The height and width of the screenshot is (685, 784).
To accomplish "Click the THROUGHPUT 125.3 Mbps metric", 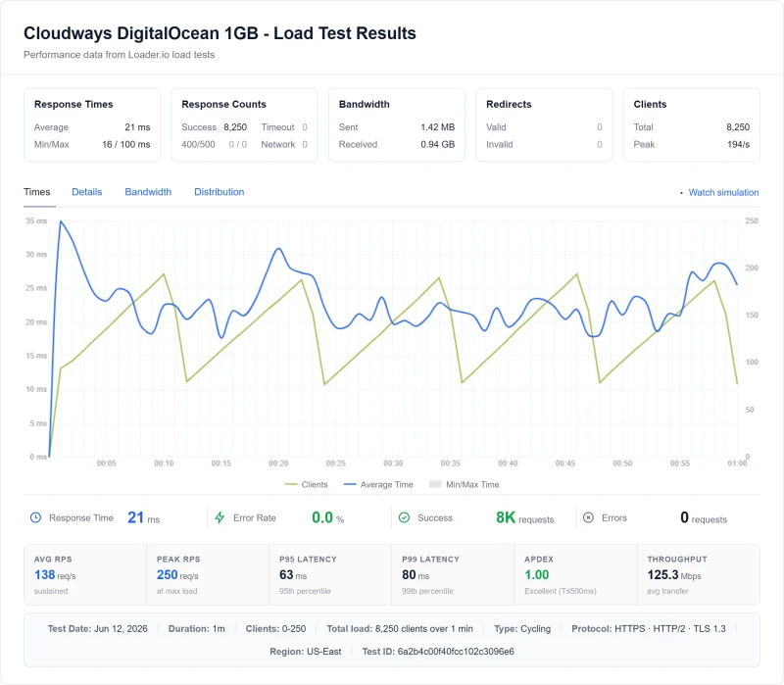I will (674, 575).
